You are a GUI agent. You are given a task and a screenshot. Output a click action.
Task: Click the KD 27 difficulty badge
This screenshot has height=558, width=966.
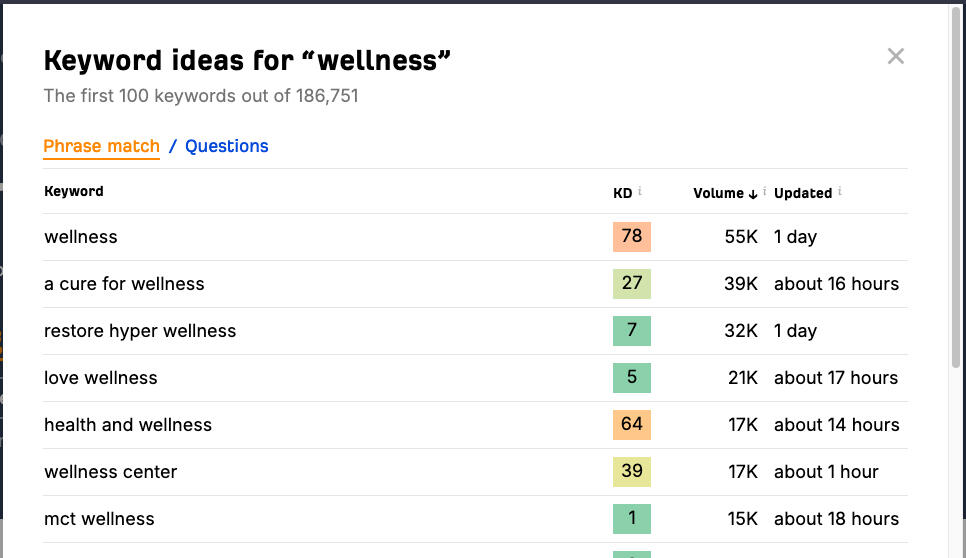(x=631, y=284)
